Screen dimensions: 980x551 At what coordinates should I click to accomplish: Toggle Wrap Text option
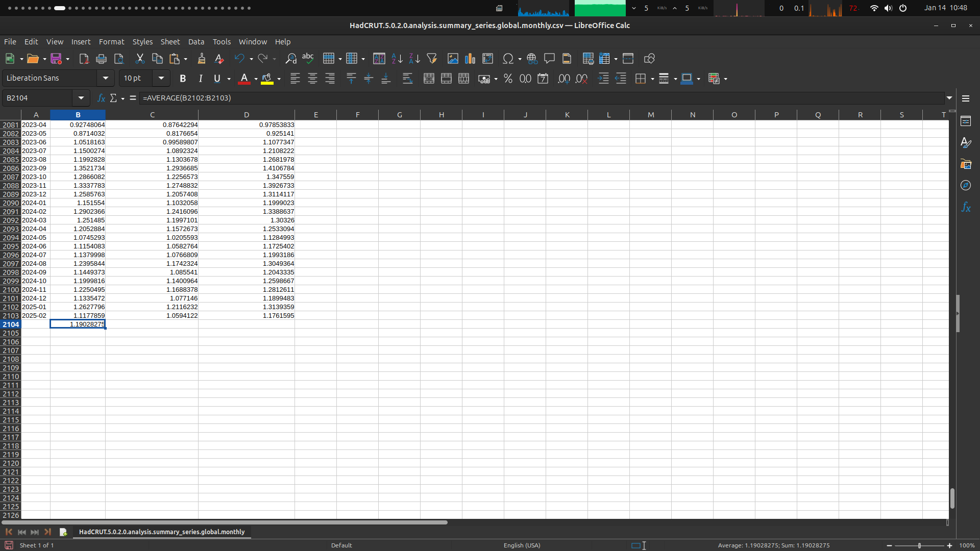407,79
